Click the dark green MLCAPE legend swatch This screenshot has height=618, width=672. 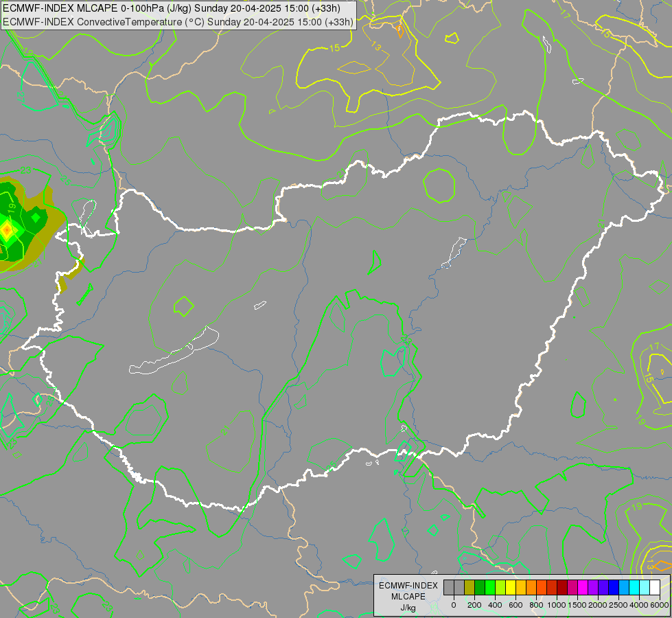click(480, 587)
